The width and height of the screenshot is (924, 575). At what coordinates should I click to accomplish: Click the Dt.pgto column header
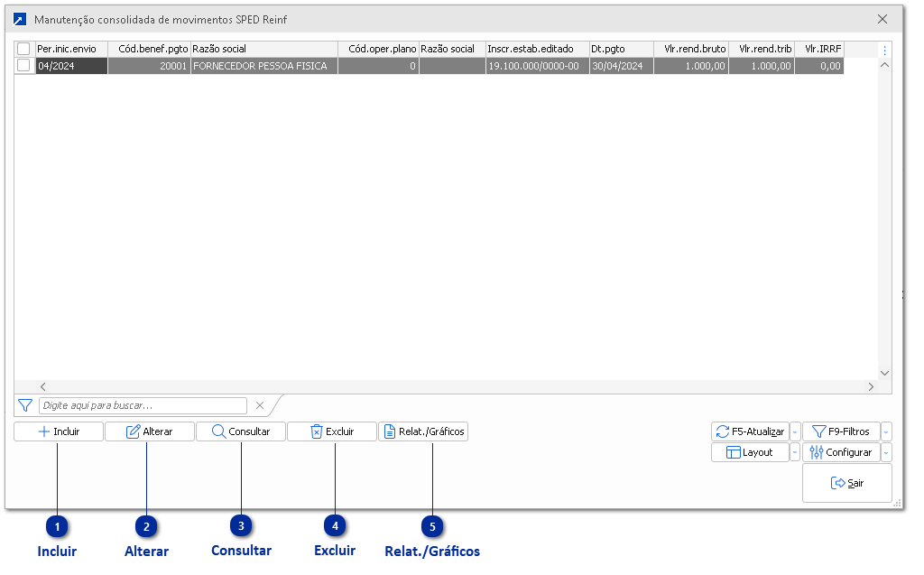622,49
